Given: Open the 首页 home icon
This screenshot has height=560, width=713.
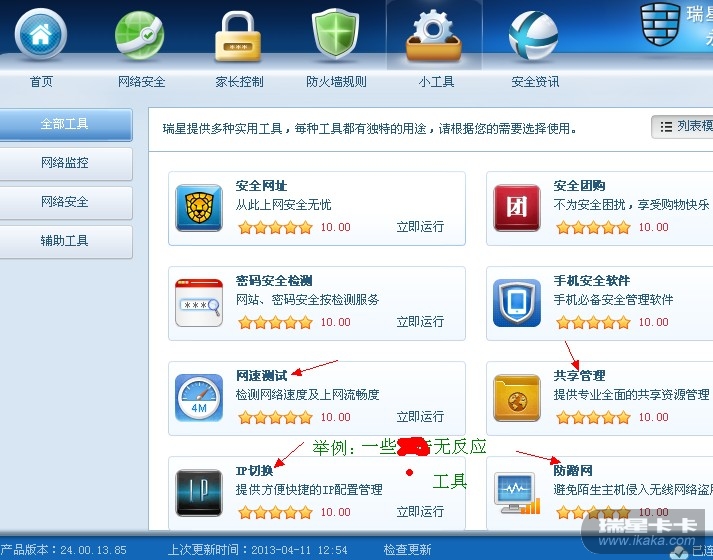Looking at the screenshot, I should (x=40, y=34).
